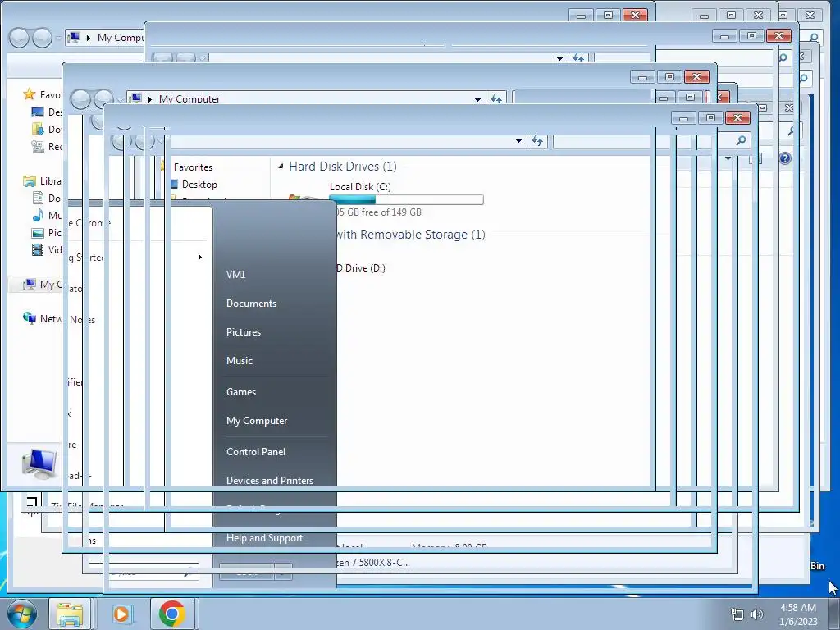Open Help and Support in Start menu
840x630 pixels.
pos(264,538)
